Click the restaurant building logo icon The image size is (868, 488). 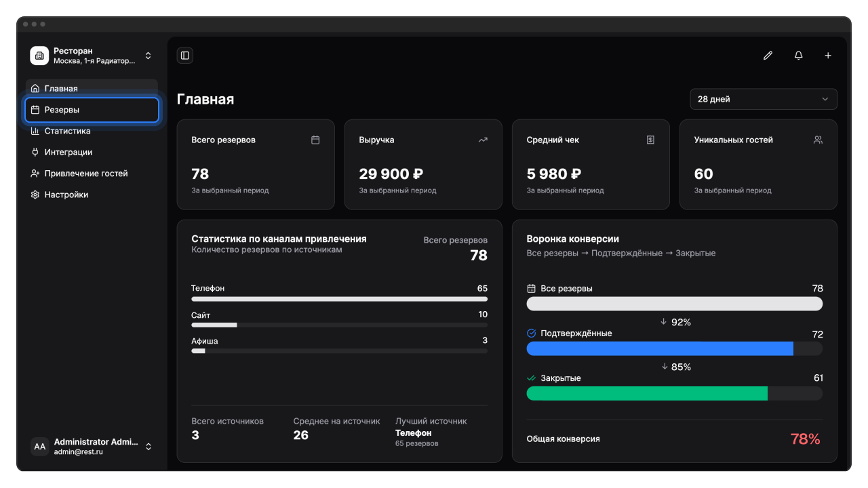[x=39, y=56]
